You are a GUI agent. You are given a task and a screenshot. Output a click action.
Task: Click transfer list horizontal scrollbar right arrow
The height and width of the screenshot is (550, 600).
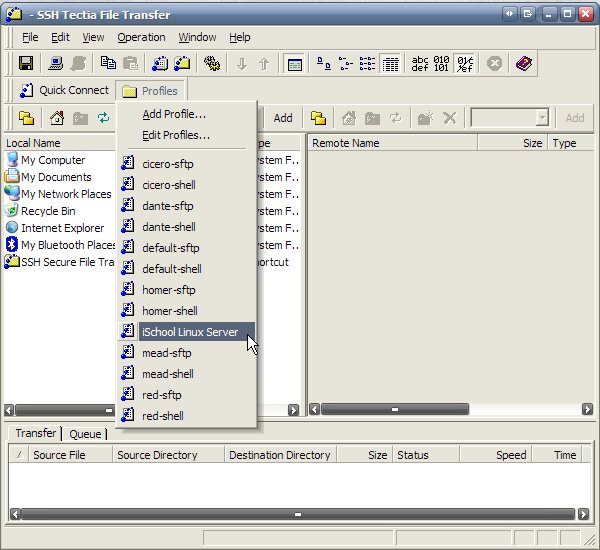[x=583, y=514]
